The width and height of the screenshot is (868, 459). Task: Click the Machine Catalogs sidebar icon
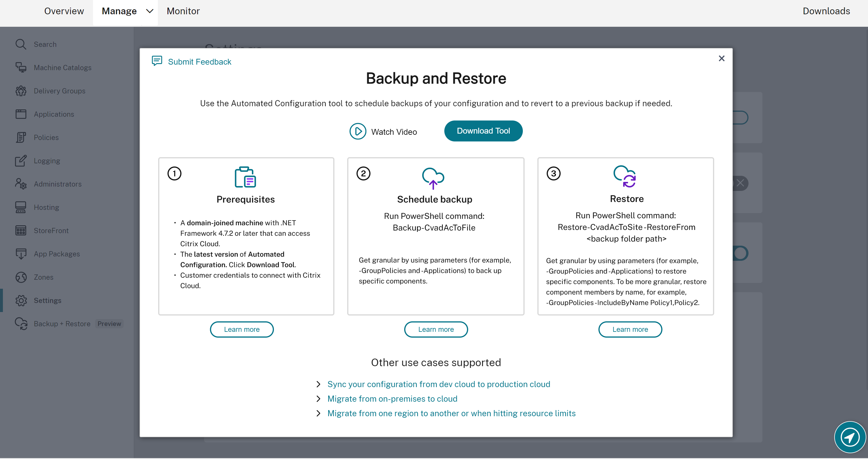pyautogui.click(x=21, y=67)
